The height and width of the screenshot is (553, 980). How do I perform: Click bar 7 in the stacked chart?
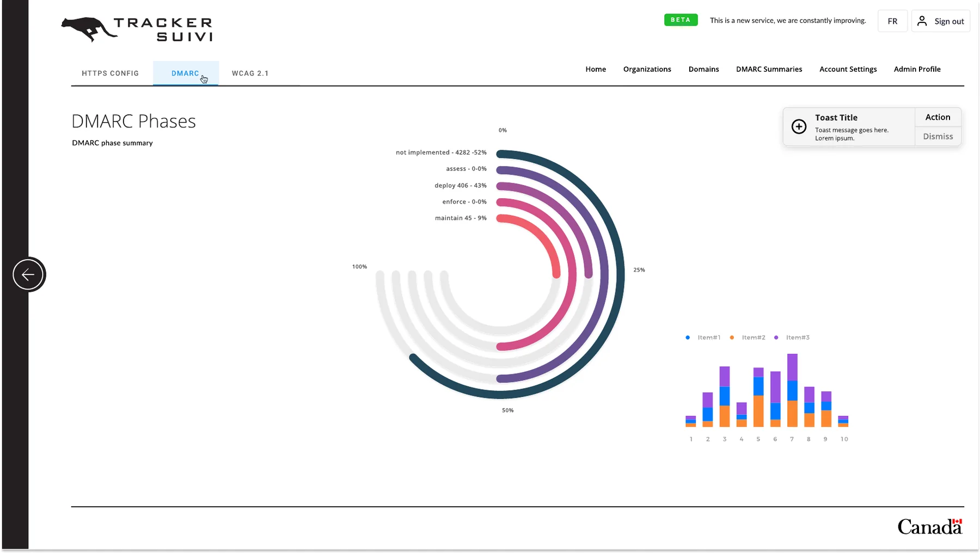tap(792, 390)
